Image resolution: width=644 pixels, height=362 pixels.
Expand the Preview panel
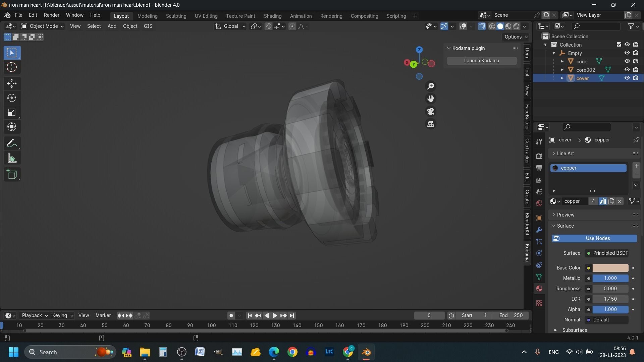tap(594, 215)
